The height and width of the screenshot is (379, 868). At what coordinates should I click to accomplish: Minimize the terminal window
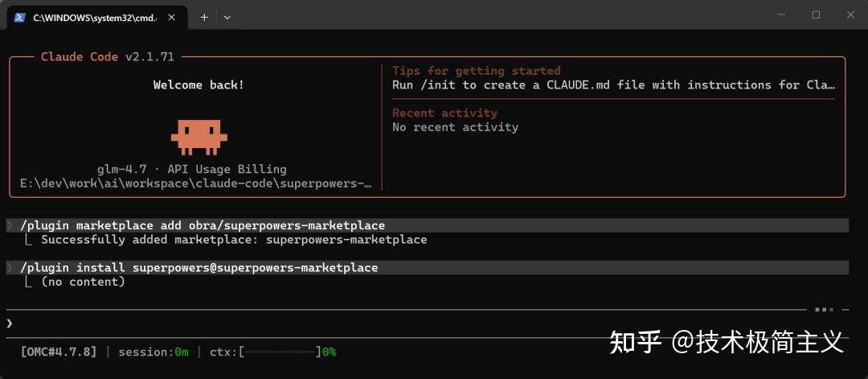[x=782, y=15]
